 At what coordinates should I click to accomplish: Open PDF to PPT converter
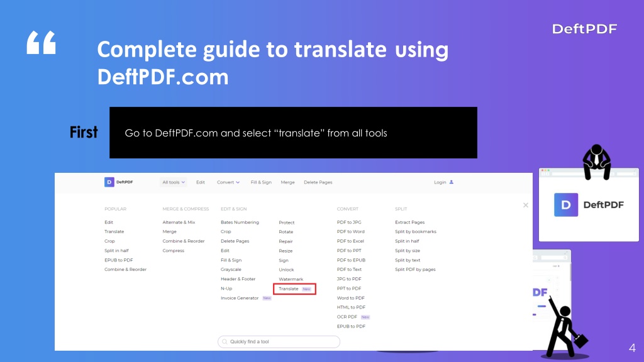[x=349, y=250]
